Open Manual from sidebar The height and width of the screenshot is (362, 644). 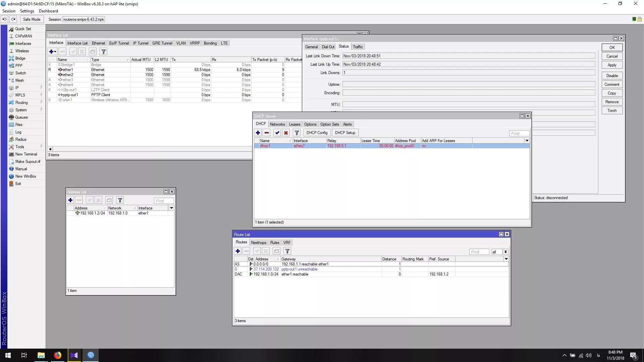pyautogui.click(x=21, y=169)
